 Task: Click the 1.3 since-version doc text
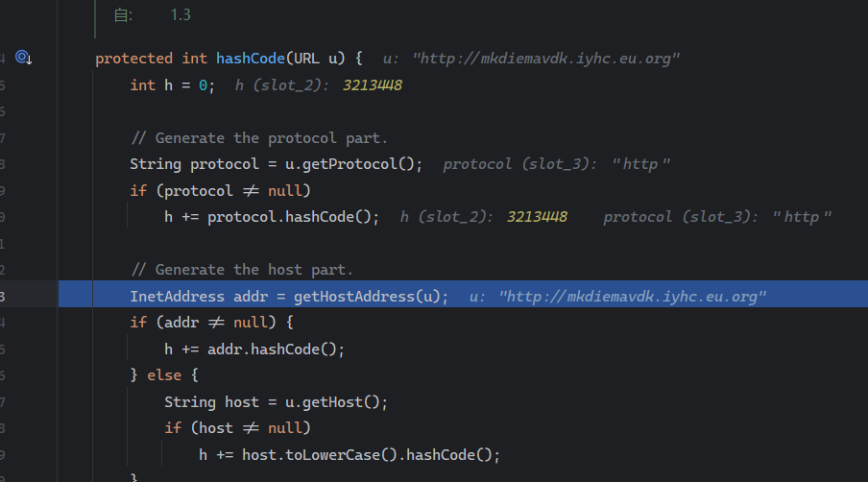(181, 15)
